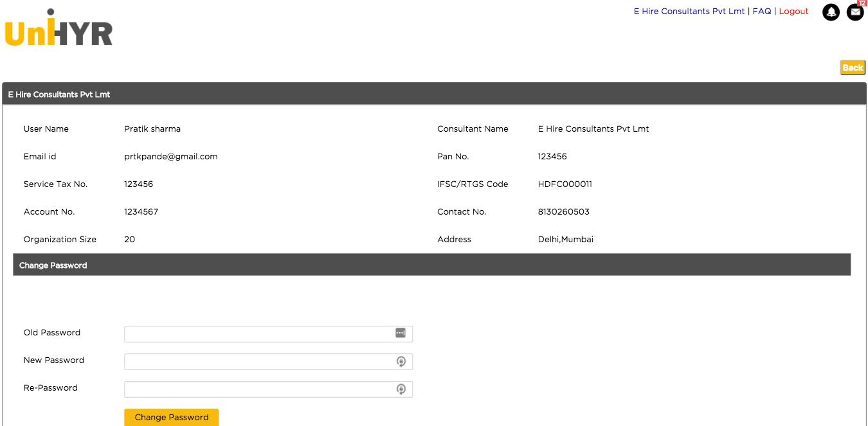Viewport: 868px width, 426px height.
Task: Focus the Re-Password input field
Action: (268, 389)
